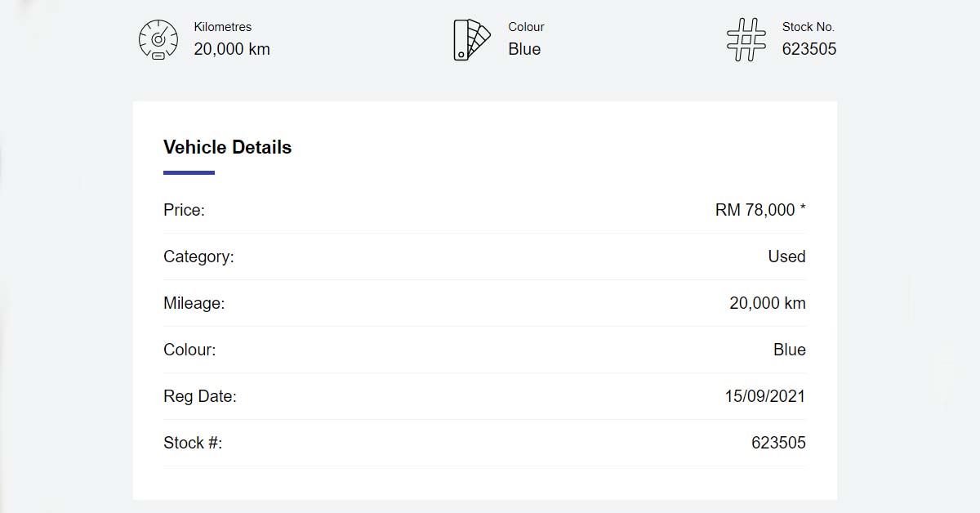980x513 pixels.
Task: Select the 20,000 km value in the Mileage row
Action: 768,303
